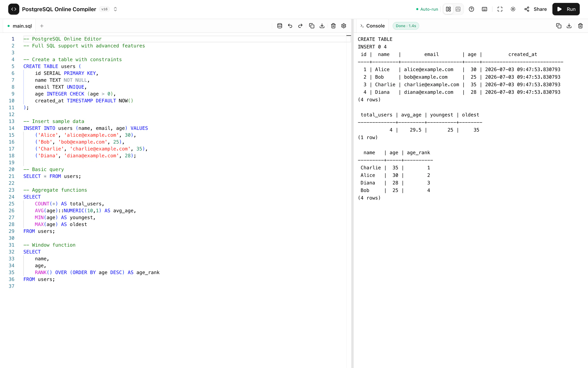Click the PostgreSQL Online Compiler title
Viewport: 588px width, 368px height.
(x=59, y=9)
